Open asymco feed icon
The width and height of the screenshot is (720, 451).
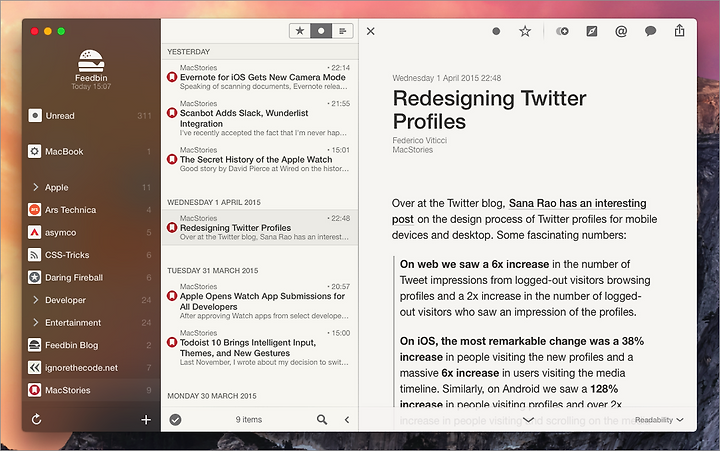click(34, 232)
